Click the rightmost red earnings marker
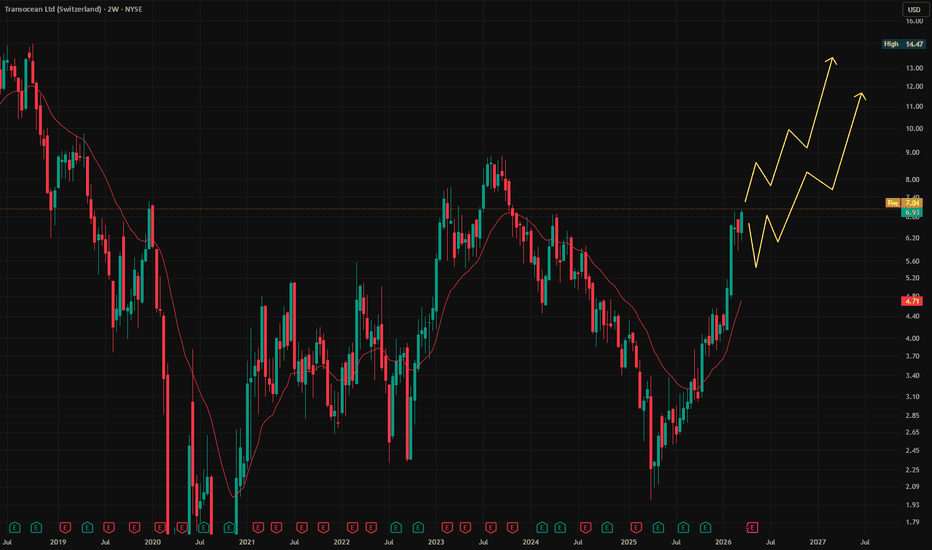The image size is (932, 550). tap(752, 526)
